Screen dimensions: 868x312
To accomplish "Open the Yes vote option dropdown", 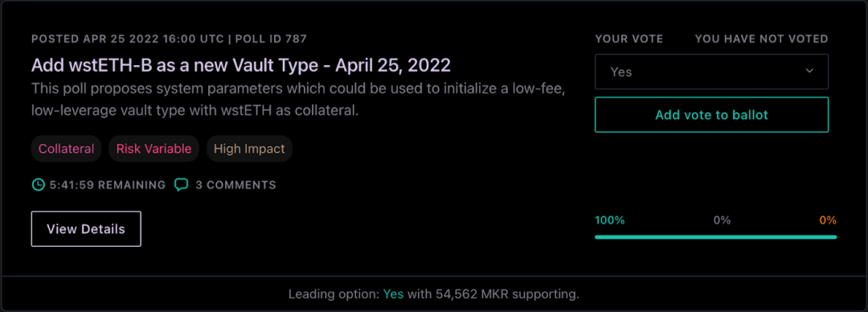I will tap(711, 72).
